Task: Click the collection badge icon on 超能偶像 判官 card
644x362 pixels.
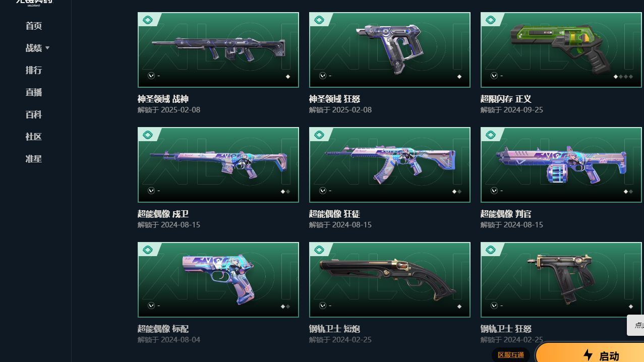Action: tap(491, 135)
